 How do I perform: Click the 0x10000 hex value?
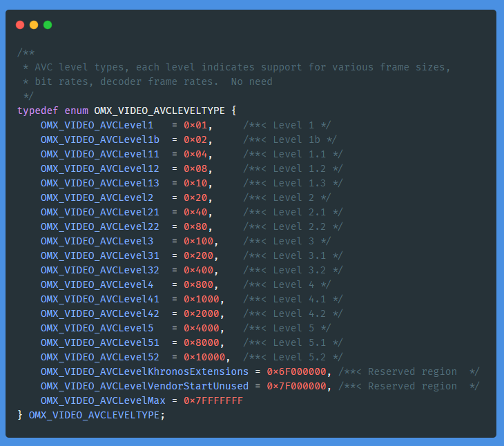pos(204,357)
